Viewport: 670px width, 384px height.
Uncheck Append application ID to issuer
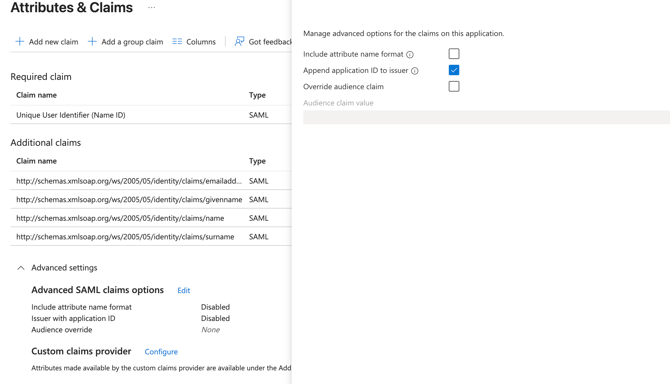(454, 70)
